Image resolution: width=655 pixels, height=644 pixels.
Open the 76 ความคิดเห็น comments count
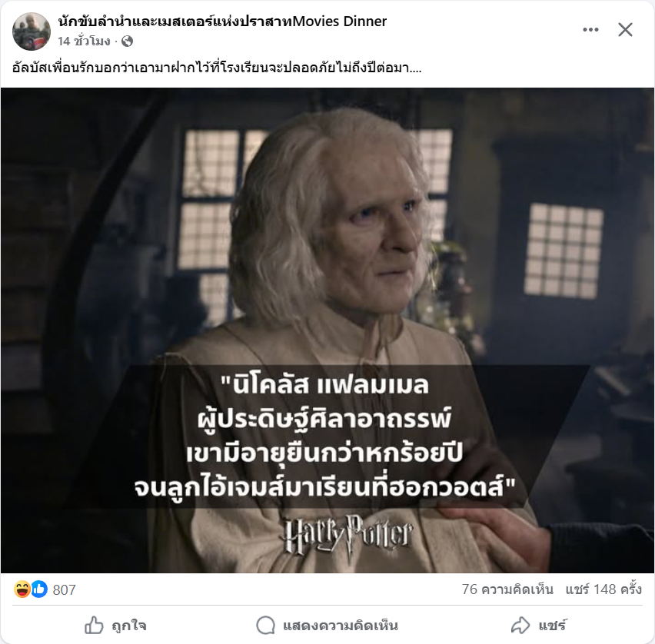tap(507, 589)
